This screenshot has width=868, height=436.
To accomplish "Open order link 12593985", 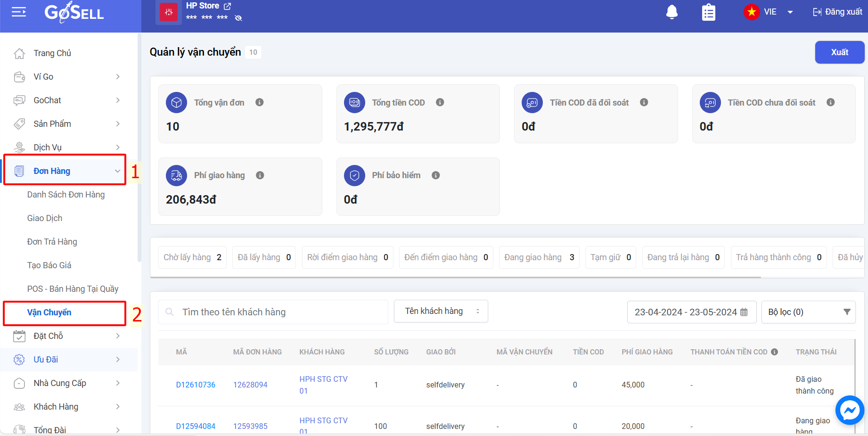I will tap(250, 426).
